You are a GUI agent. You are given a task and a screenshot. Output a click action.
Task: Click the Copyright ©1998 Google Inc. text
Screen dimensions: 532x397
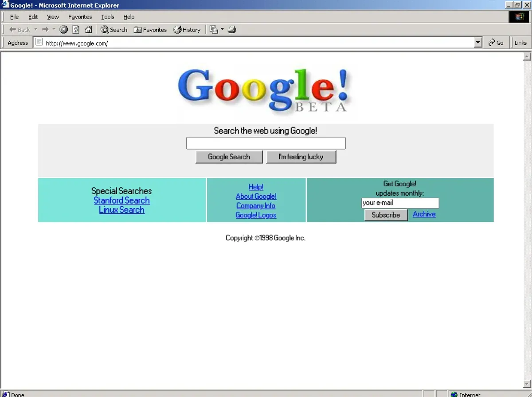266,238
